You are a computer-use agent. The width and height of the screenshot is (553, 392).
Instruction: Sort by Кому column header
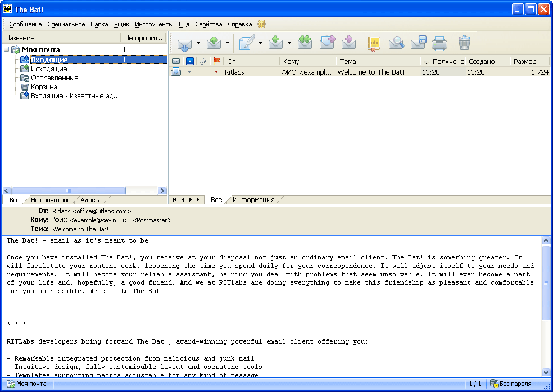click(x=308, y=61)
